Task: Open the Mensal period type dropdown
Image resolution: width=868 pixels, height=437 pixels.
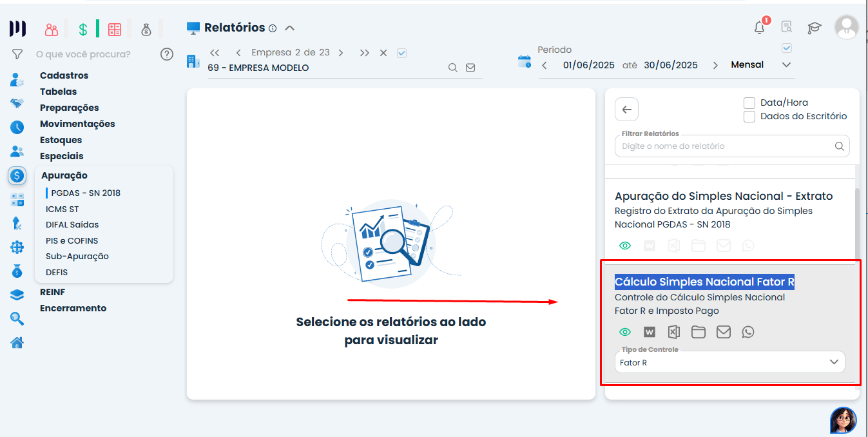Action: point(760,64)
